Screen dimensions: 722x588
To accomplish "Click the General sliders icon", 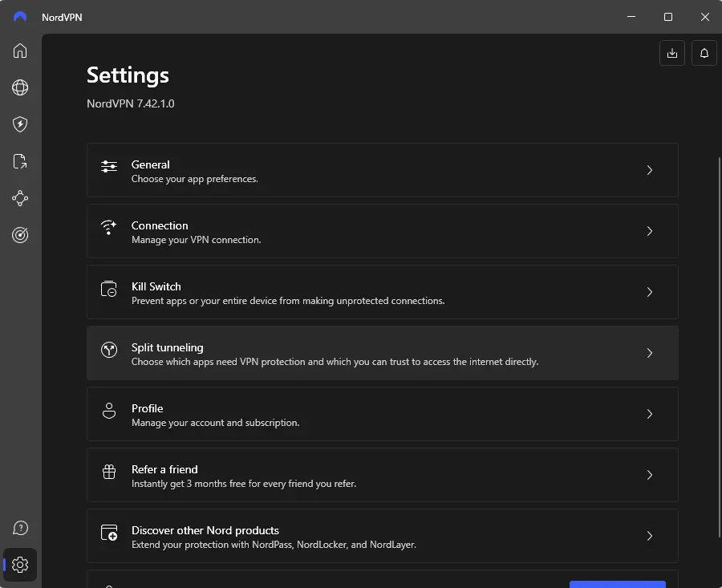I will (x=109, y=166).
